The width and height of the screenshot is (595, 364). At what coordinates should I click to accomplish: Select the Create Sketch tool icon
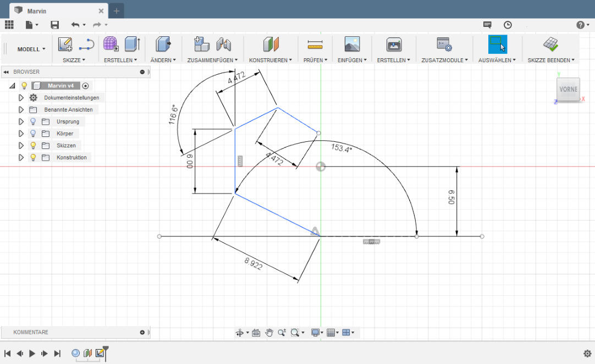(65, 44)
